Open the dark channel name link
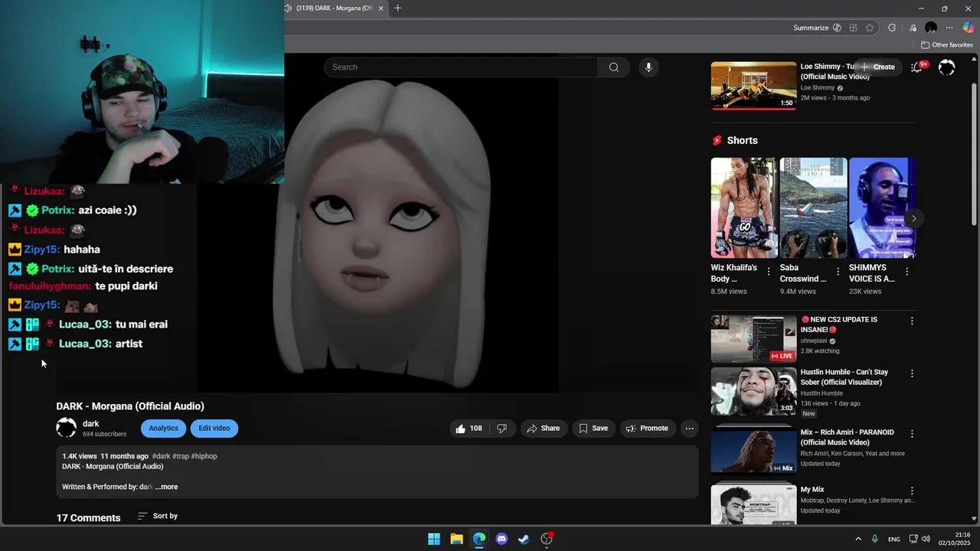This screenshot has width=980, height=551. tap(91, 424)
